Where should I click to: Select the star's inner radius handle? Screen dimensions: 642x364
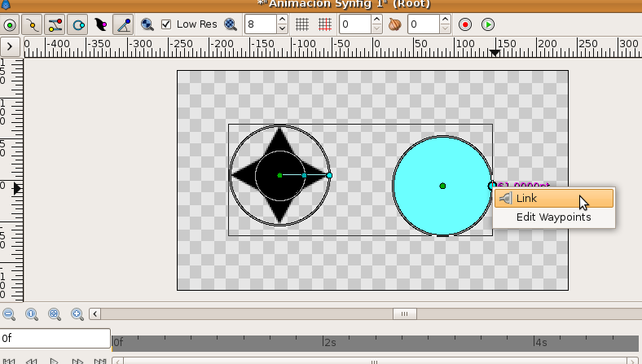point(304,175)
